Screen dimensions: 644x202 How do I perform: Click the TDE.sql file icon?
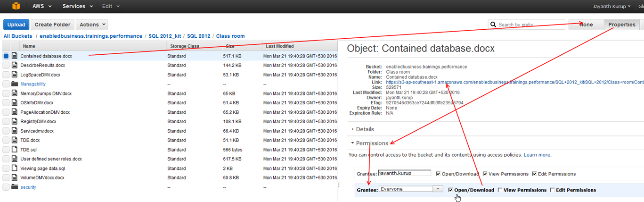click(x=15, y=150)
